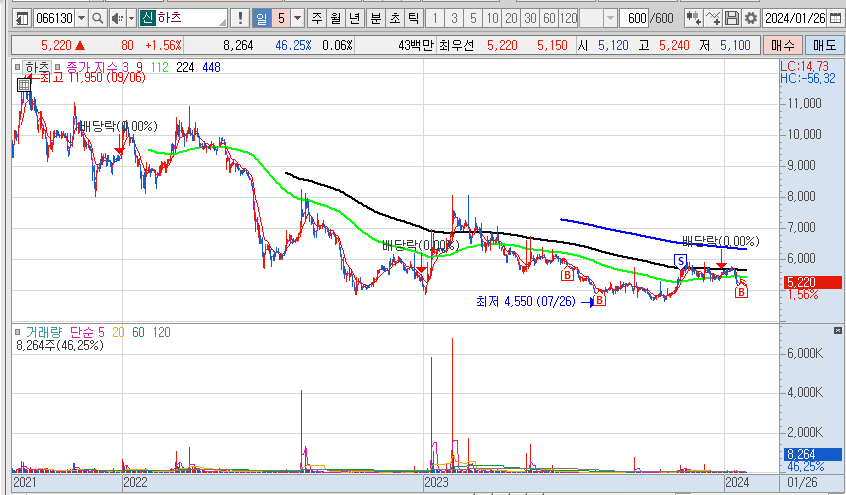This screenshot has height=495, width=846.
Task: Close the volume panel with X icon
Action: click(x=837, y=330)
